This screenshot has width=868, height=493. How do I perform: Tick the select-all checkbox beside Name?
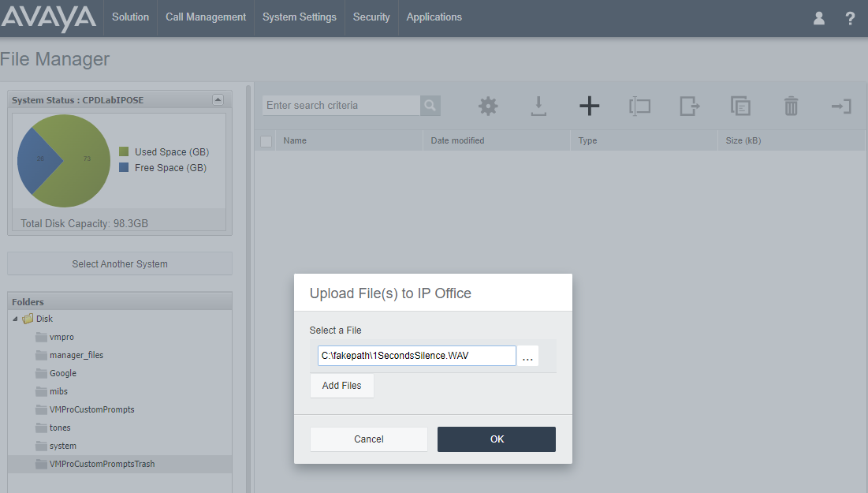point(266,141)
